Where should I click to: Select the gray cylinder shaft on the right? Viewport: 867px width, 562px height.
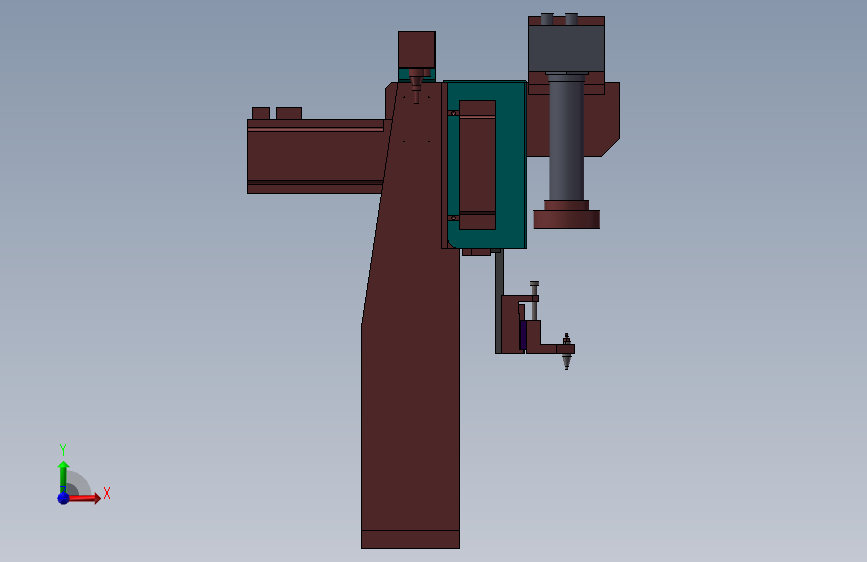pos(567,138)
